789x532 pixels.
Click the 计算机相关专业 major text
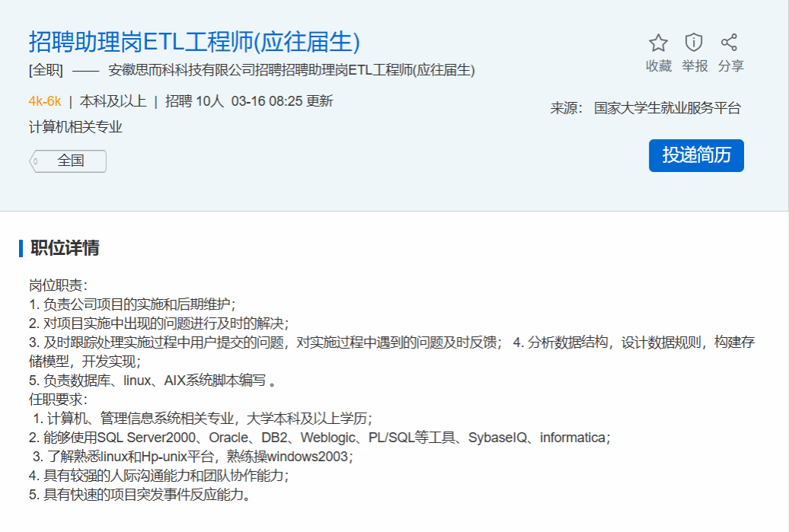tap(75, 127)
